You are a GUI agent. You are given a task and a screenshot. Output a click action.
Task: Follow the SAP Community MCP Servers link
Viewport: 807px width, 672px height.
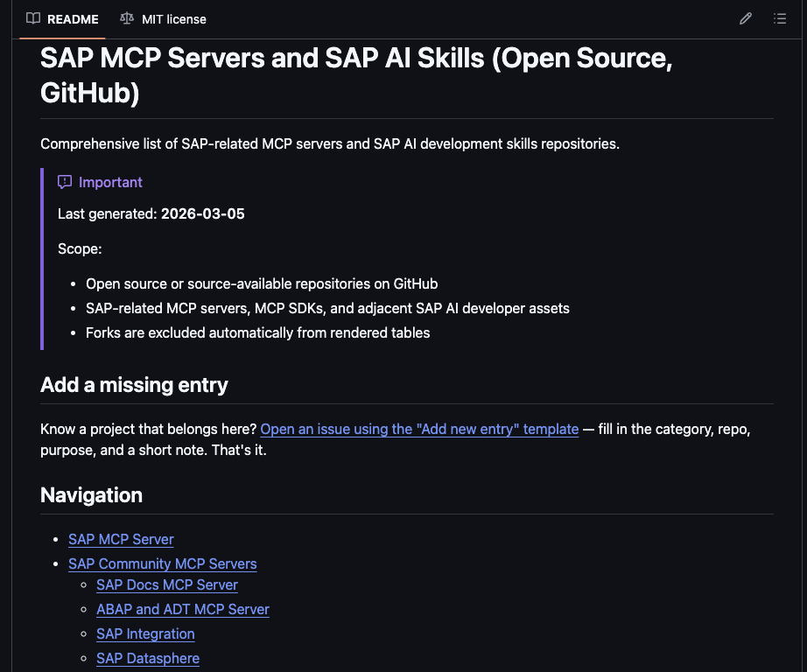[163, 563]
